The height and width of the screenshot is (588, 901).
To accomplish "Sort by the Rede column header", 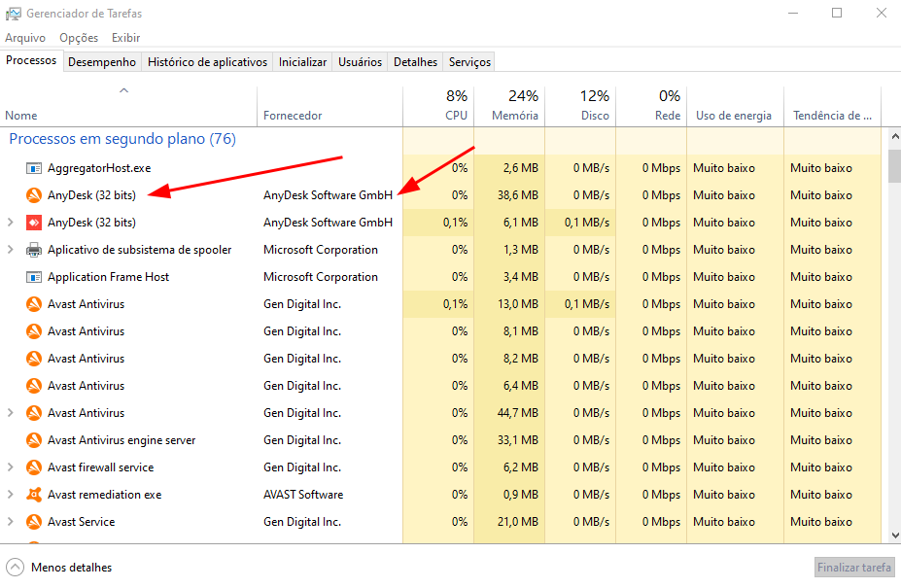I will coord(651,106).
